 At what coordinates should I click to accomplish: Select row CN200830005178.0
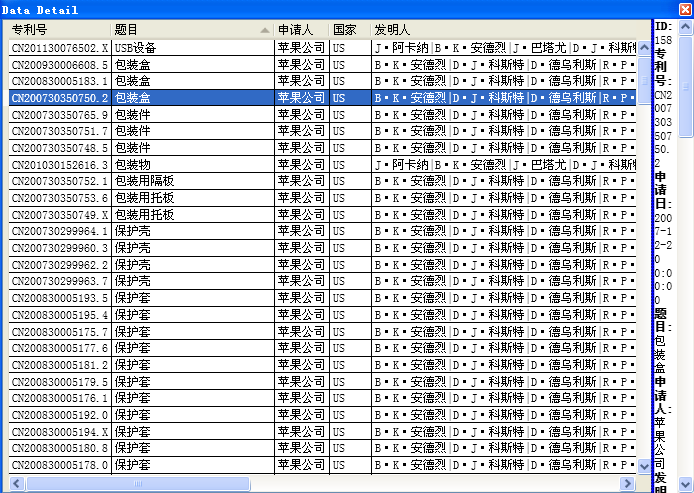point(322,465)
